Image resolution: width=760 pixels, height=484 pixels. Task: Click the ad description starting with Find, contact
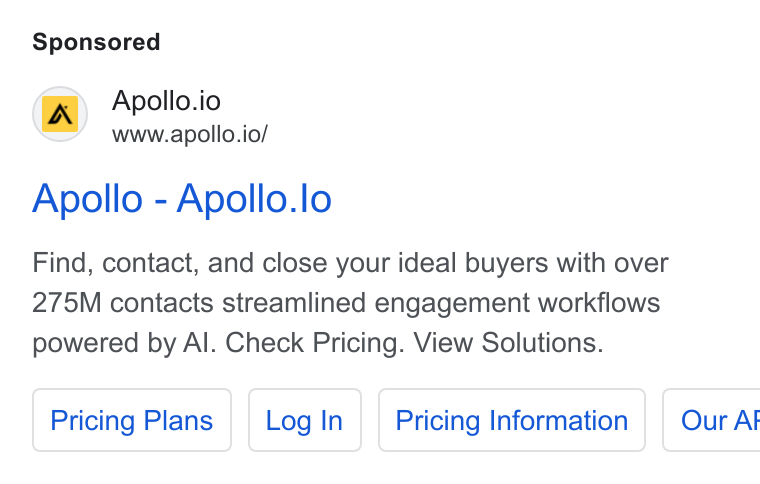(350, 303)
